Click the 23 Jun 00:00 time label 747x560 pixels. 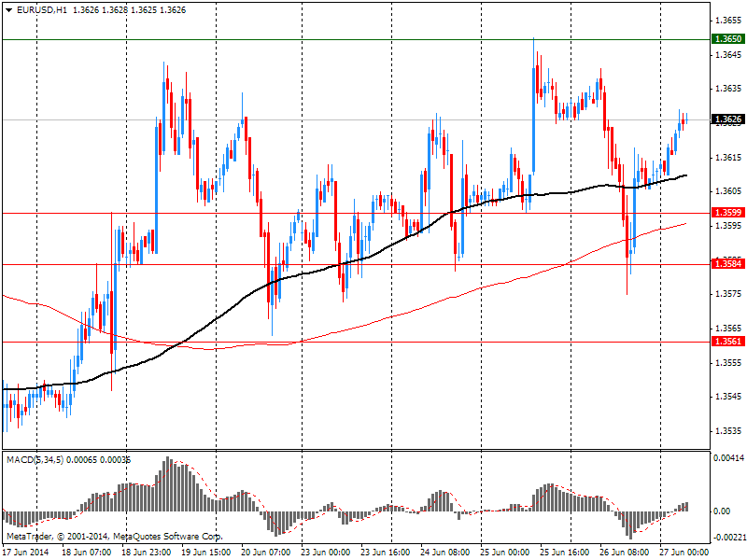pyautogui.click(x=326, y=553)
